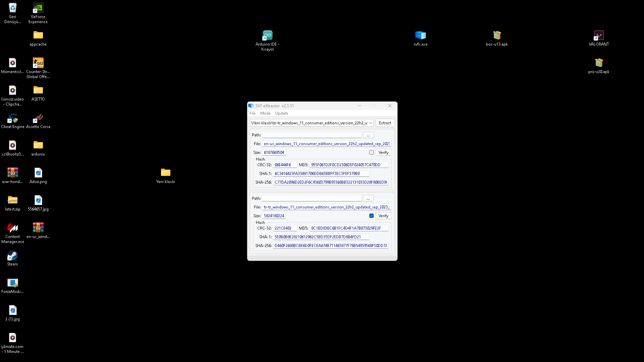The image size is (644, 362).
Task: Expand the SVF file path dropdown
Action: tap(371, 123)
